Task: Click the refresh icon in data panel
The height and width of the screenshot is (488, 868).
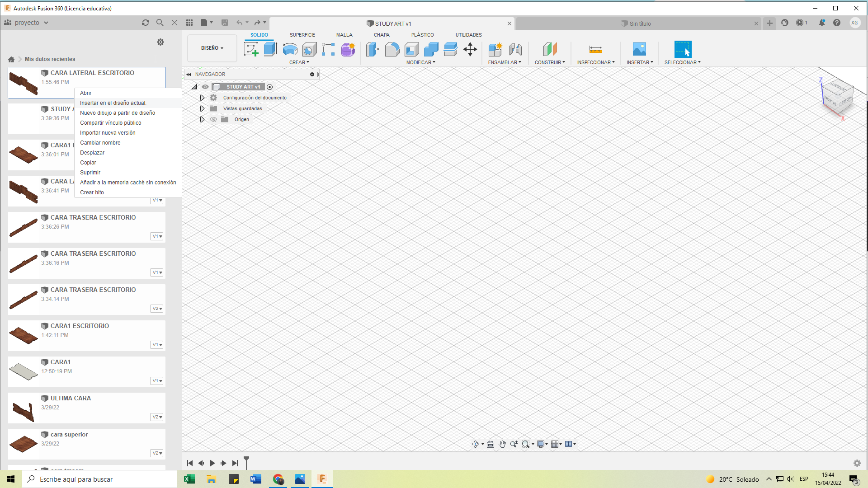Action: (x=146, y=23)
